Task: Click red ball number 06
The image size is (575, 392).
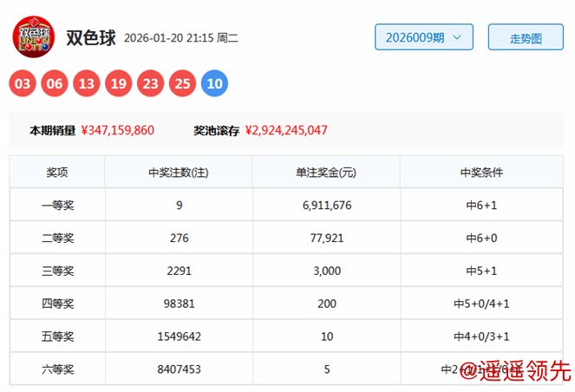Action: pos(56,84)
